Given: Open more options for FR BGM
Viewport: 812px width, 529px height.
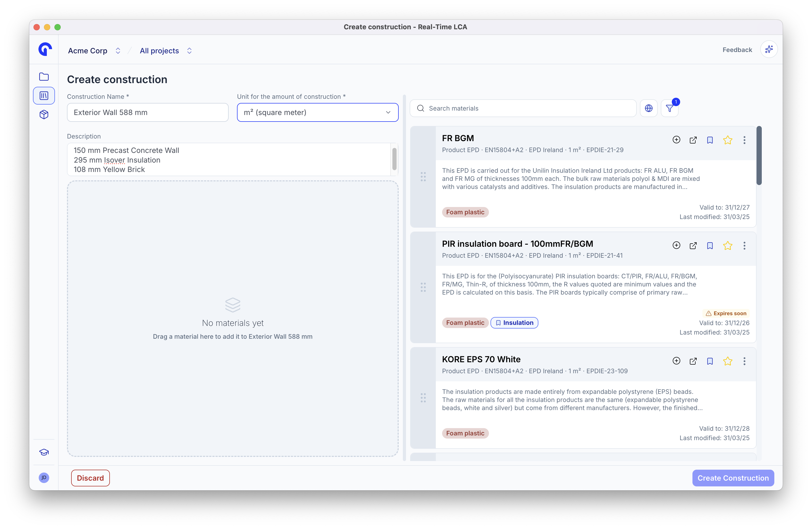Looking at the screenshot, I should (745, 140).
